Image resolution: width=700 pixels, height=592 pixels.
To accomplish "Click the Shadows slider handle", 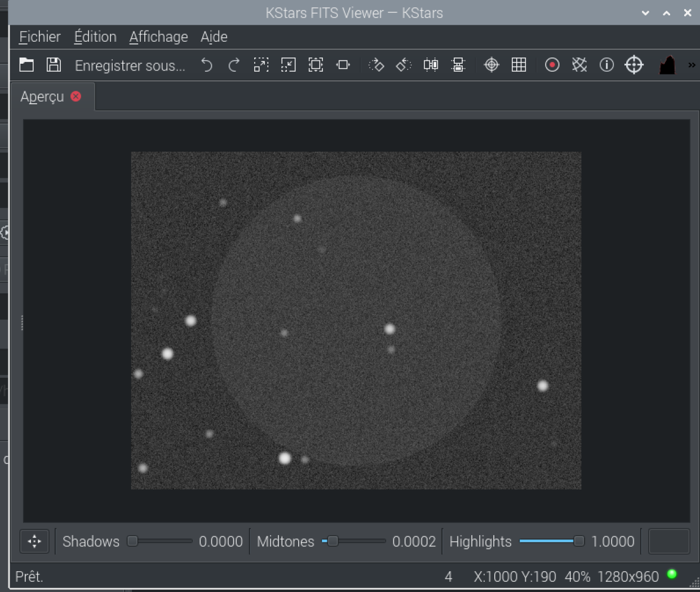I will click(132, 541).
